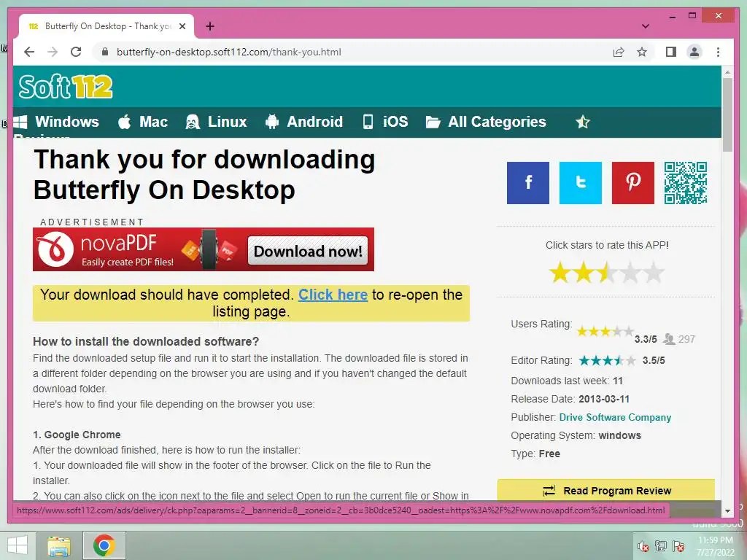Click the Soft112 logo
The width and height of the screenshot is (747, 560).
66,87
